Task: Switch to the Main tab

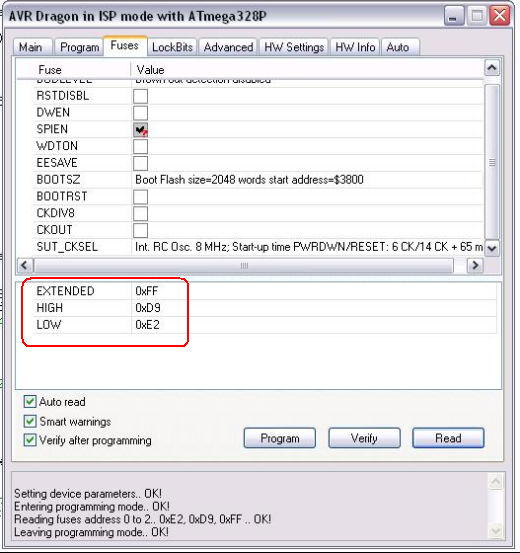Action: (x=33, y=47)
